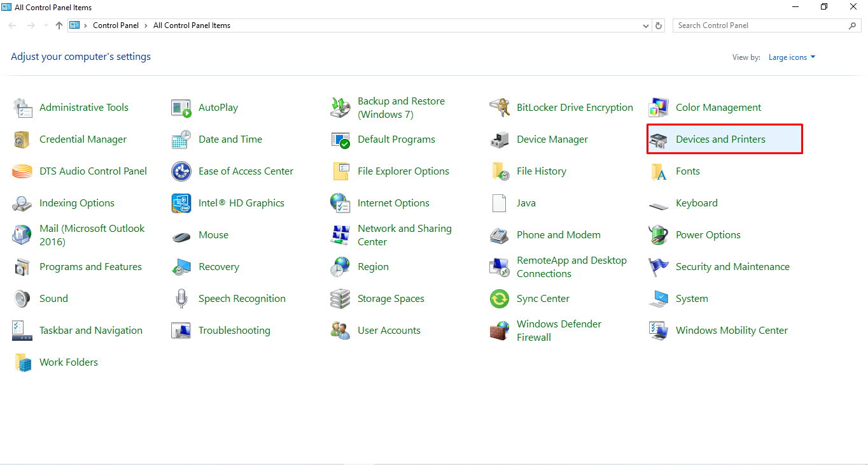Select All Control Panel Items breadcrumb
Image resolution: width=868 pixels, height=465 pixels.
point(192,25)
